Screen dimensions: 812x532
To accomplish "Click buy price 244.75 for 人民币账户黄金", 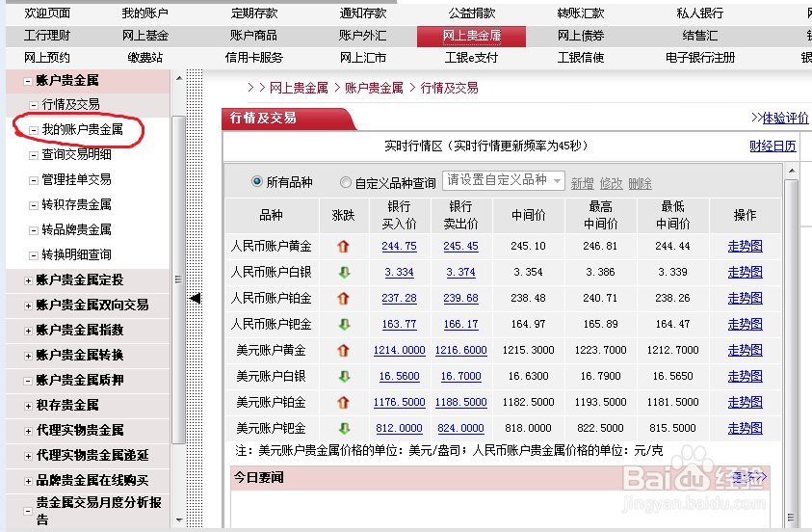I will (x=400, y=247).
